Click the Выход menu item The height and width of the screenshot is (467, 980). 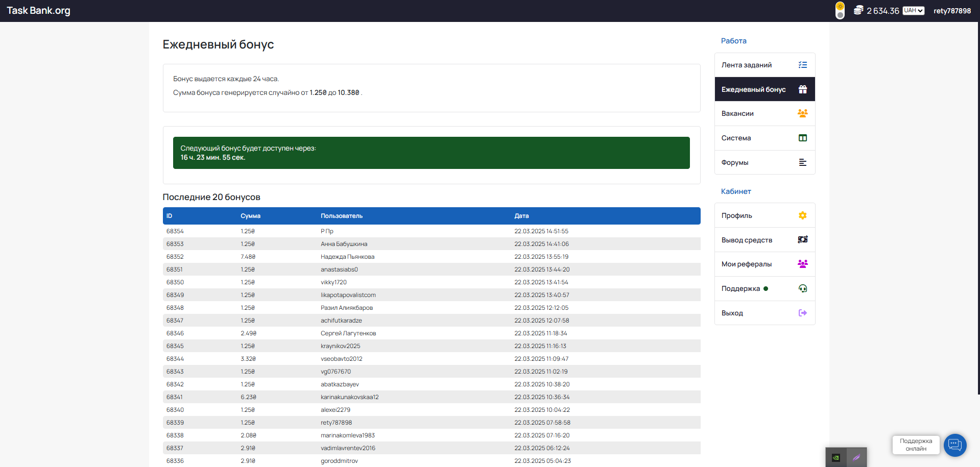click(x=764, y=313)
